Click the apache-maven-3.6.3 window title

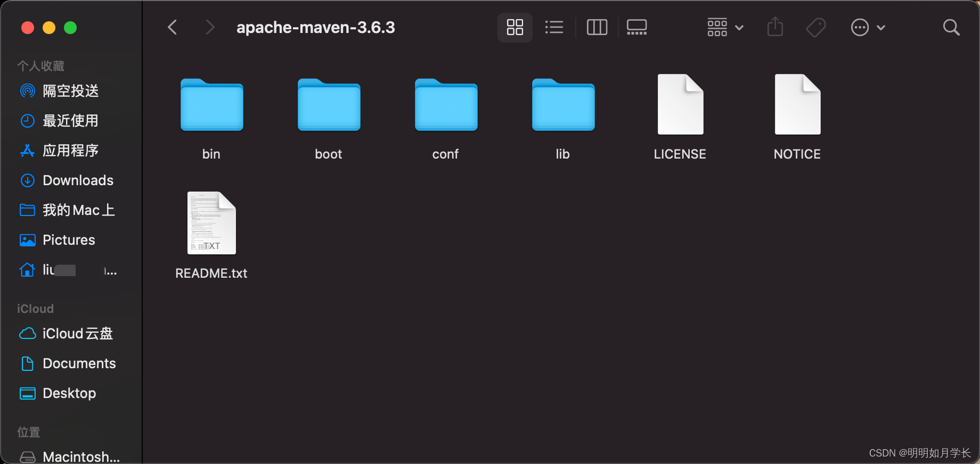tap(316, 27)
